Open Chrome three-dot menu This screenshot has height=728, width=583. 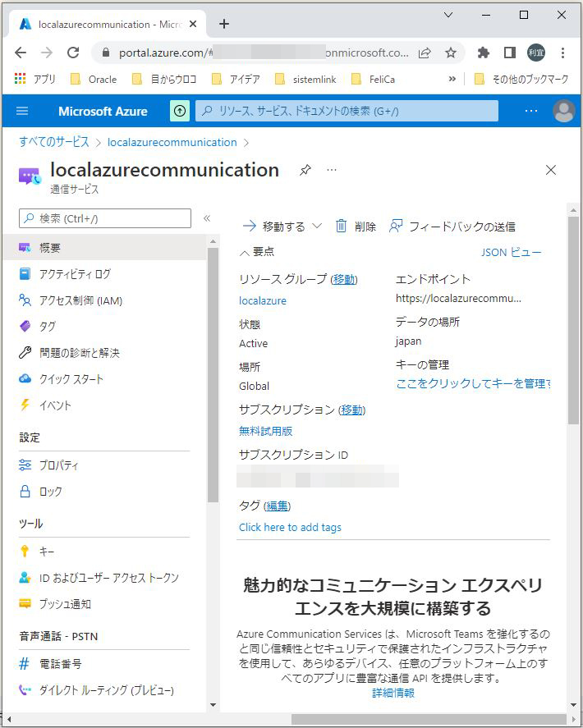pos(562,53)
